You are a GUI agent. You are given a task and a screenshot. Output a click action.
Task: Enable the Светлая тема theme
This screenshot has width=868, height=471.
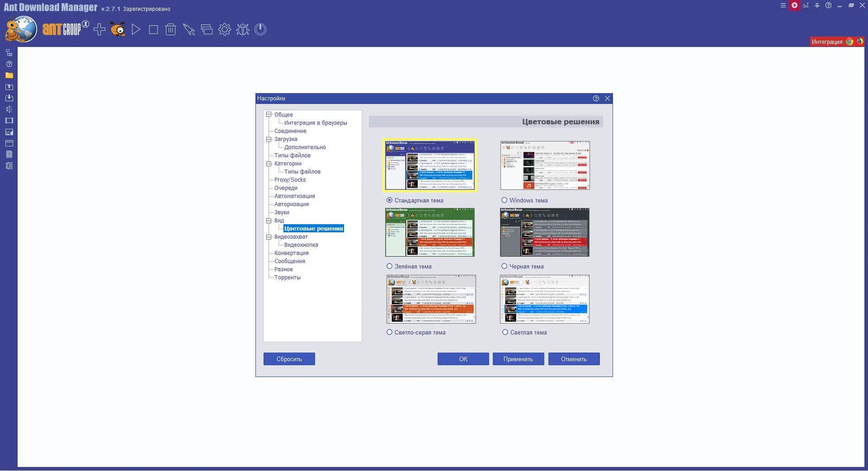[504, 332]
